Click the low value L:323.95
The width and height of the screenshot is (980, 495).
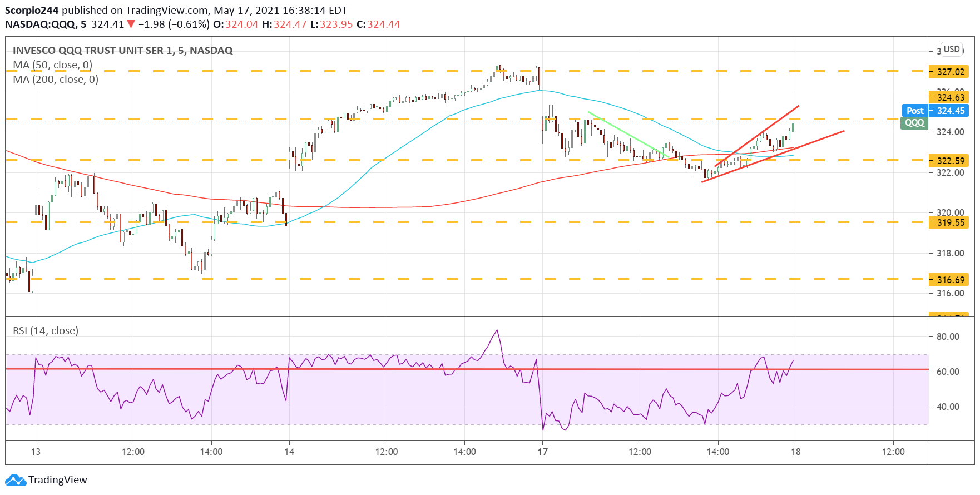[331, 24]
